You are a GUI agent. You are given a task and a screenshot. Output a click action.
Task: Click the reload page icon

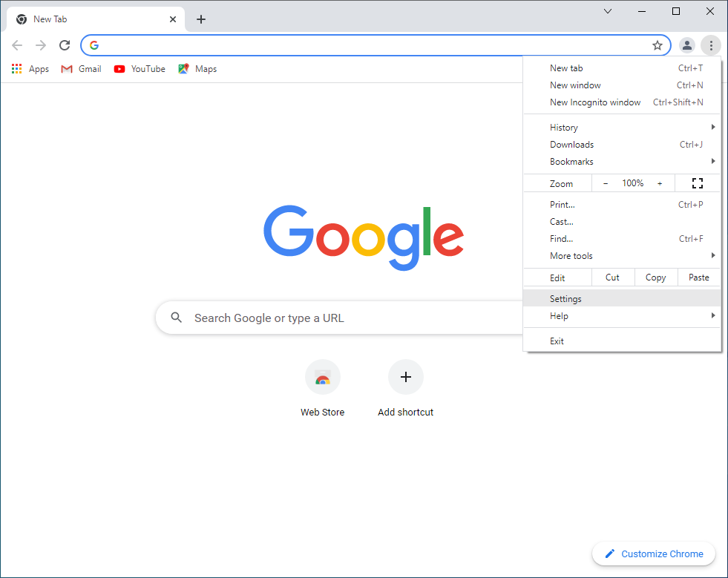[x=65, y=45]
